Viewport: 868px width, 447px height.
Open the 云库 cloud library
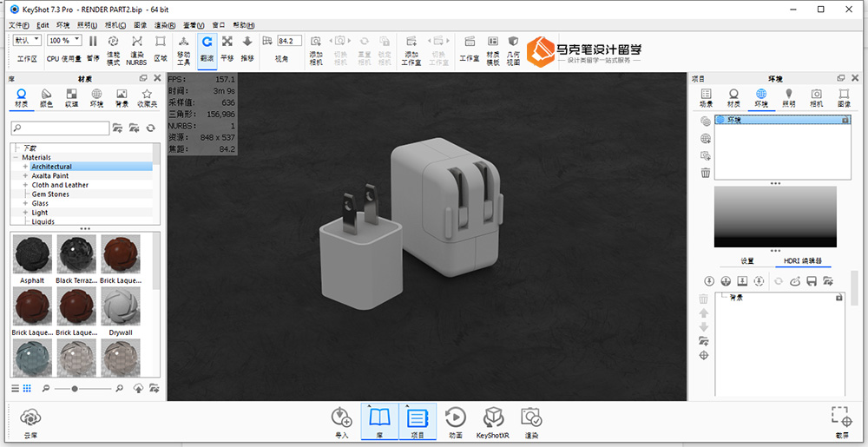tap(30, 422)
